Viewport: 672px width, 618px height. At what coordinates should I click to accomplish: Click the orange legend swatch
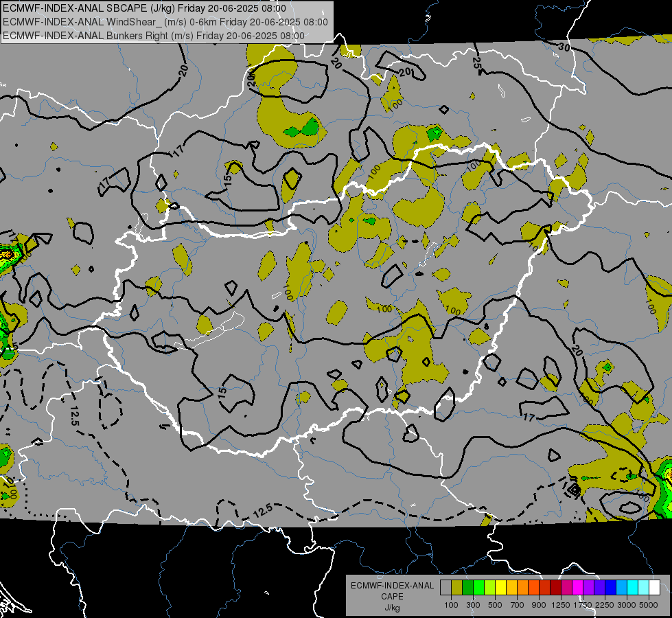click(523, 588)
